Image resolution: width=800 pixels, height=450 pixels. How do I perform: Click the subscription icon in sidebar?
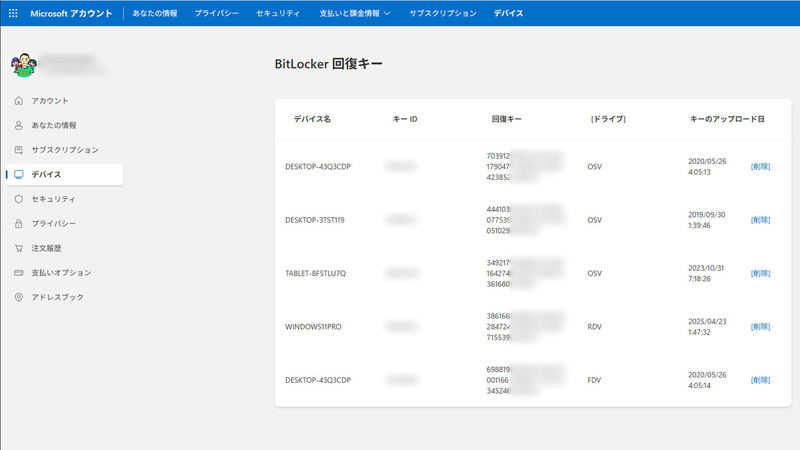[19, 149]
